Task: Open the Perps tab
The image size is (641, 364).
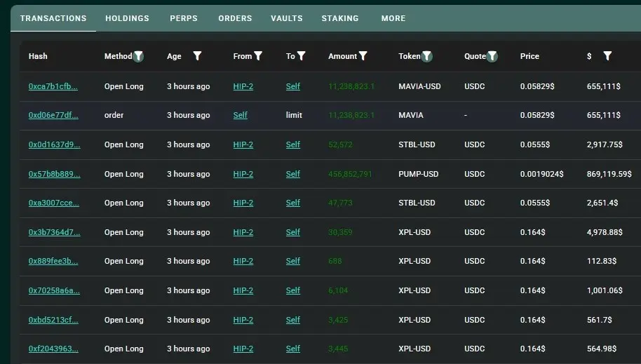Action: click(x=184, y=18)
